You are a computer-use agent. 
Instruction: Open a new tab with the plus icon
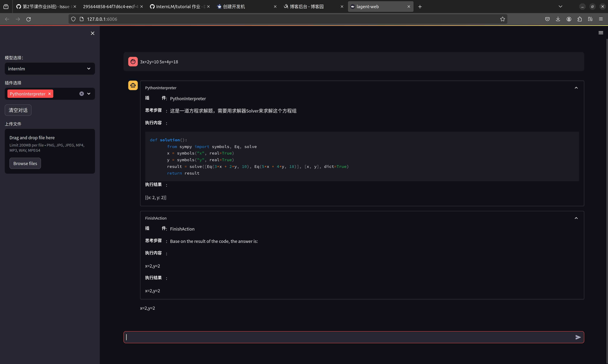420,7
